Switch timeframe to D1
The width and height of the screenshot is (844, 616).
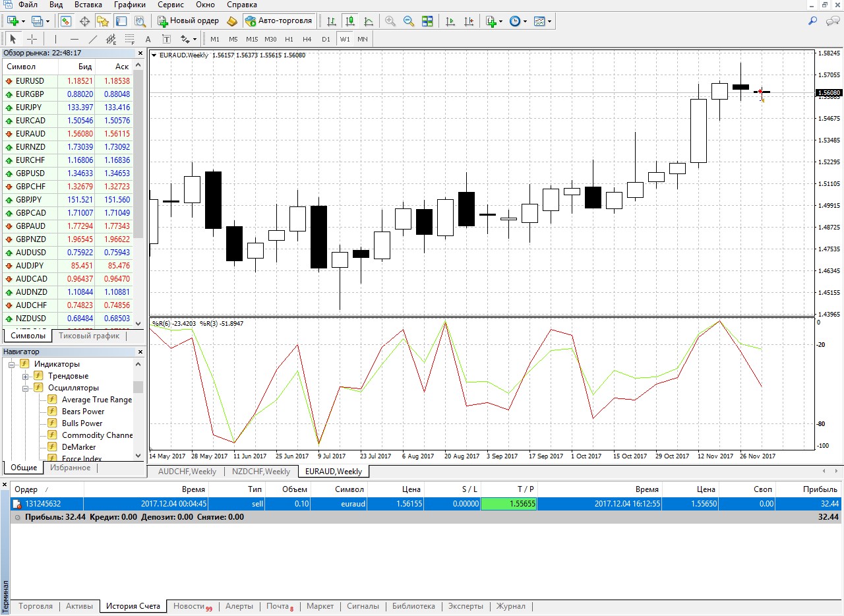326,39
